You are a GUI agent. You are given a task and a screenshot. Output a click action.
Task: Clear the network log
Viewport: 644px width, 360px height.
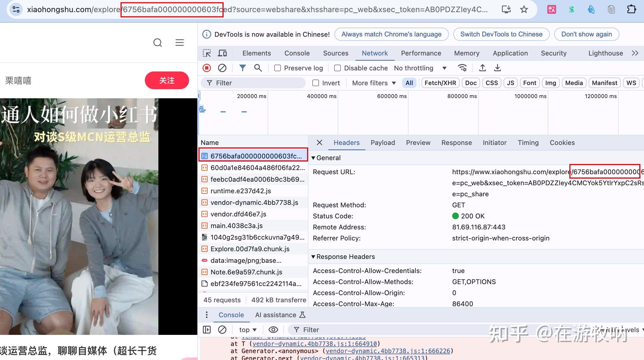(222, 68)
